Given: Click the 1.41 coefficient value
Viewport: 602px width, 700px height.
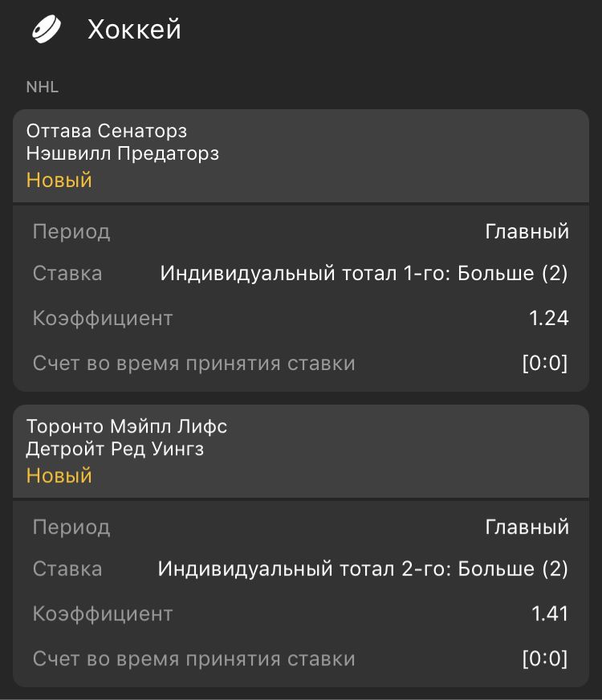Looking at the screenshot, I should point(550,614).
